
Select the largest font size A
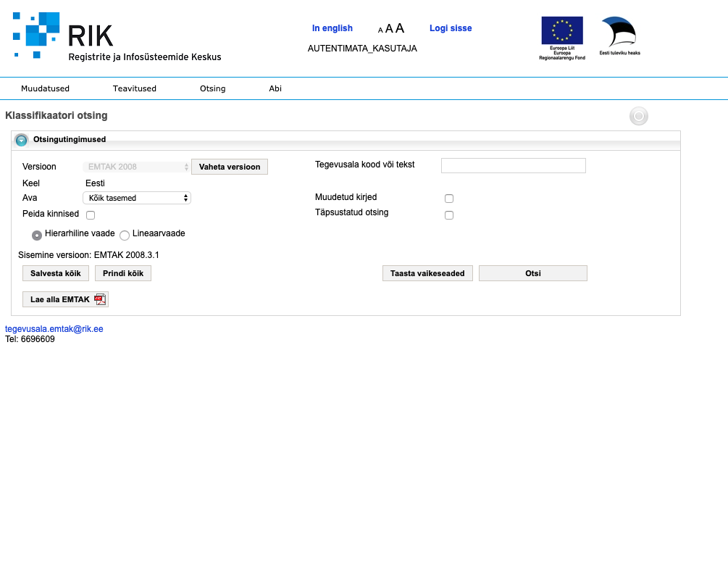(400, 28)
